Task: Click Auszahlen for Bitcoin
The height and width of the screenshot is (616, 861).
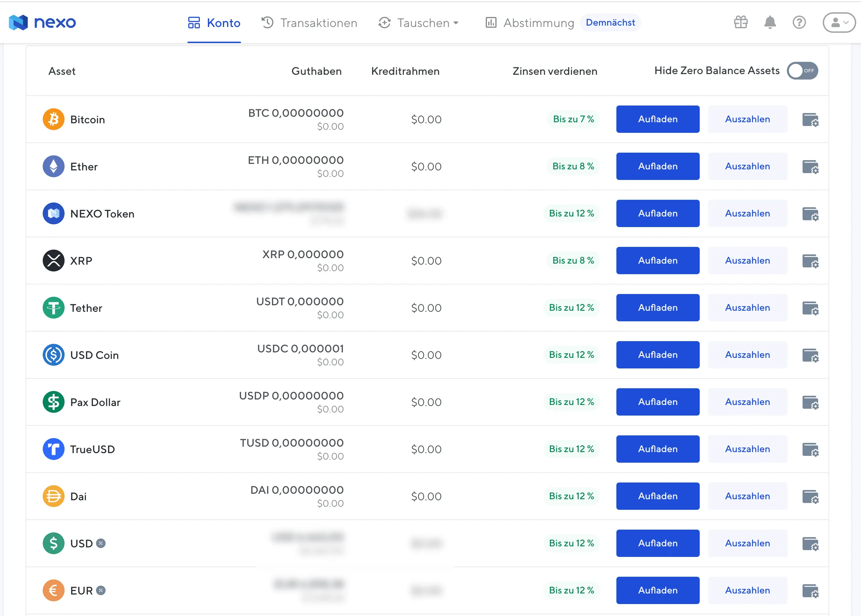Action: click(x=747, y=119)
